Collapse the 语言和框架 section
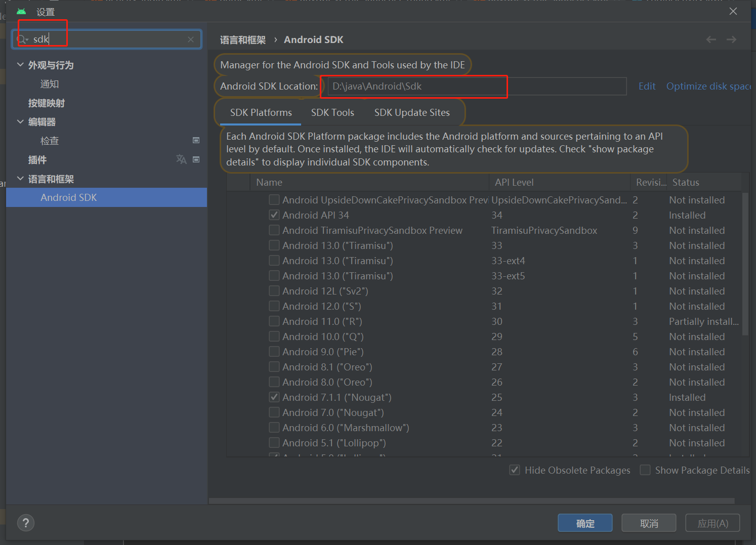Viewport: 756px width, 545px height. coord(20,179)
